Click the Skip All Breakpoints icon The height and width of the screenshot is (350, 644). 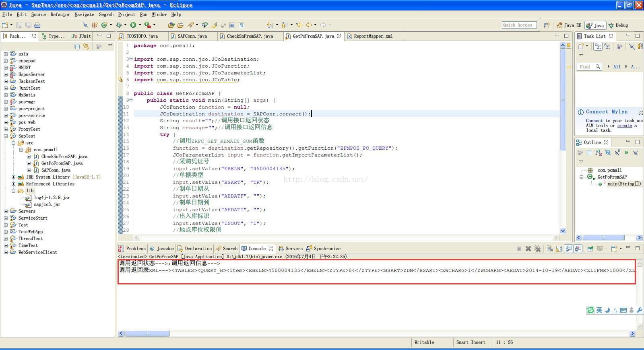point(85,25)
